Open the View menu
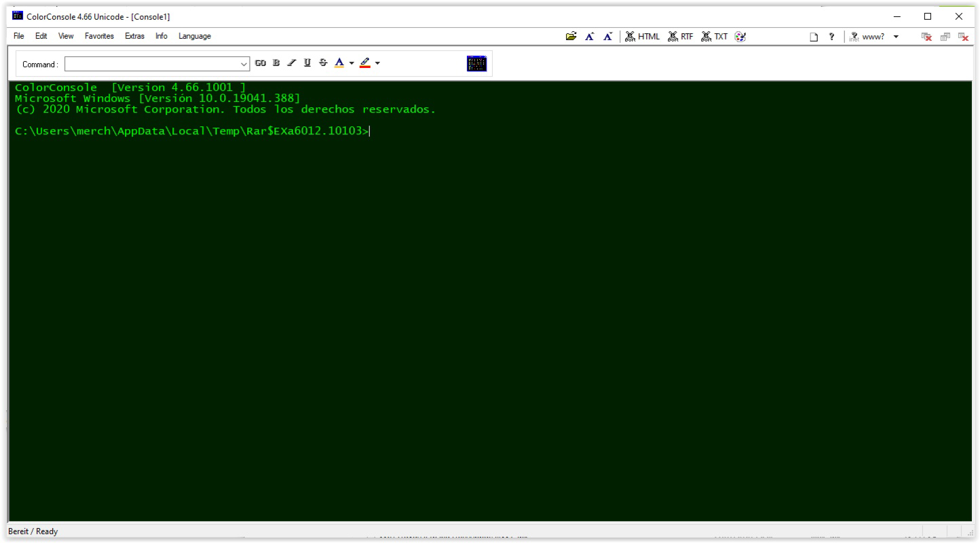 tap(66, 36)
